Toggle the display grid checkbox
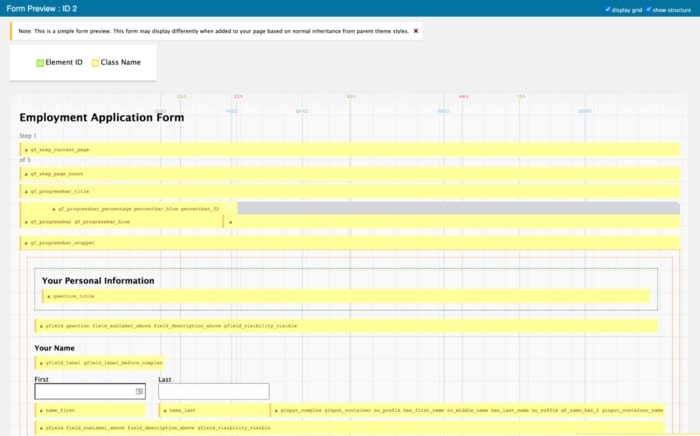Viewport: 700px width, 436px height. pos(608,9)
